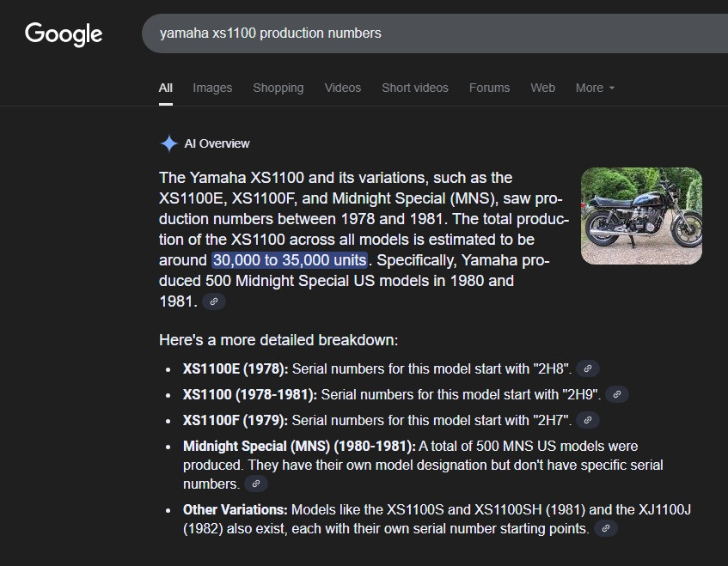Open source link for XS1100F (1979) bullet
Image resolution: width=728 pixels, height=566 pixels.
click(587, 420)
